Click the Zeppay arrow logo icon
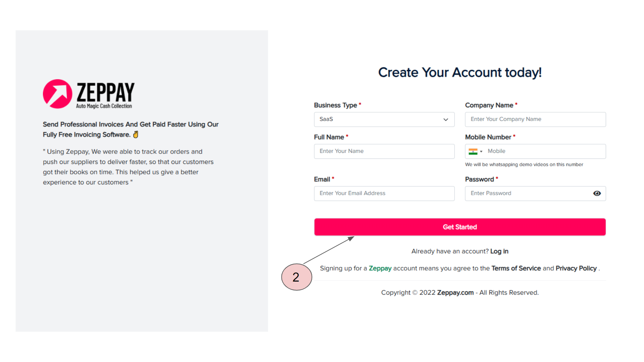 click(57, 94)
